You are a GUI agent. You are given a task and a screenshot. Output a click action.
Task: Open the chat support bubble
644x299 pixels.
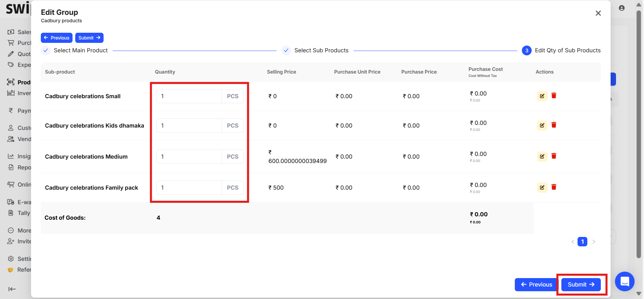point(625,281)
